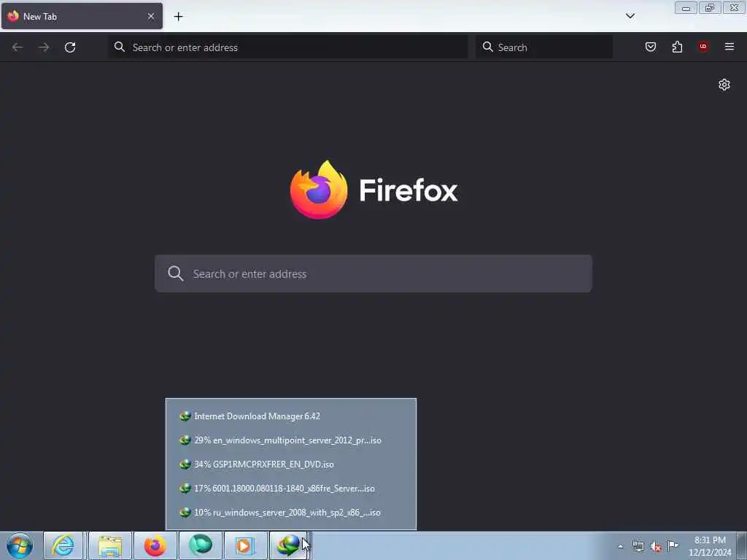Viewport: 747px width, 560px height.
Task: Open the muted volume tray icon
Action: click(x=656, y=547)
